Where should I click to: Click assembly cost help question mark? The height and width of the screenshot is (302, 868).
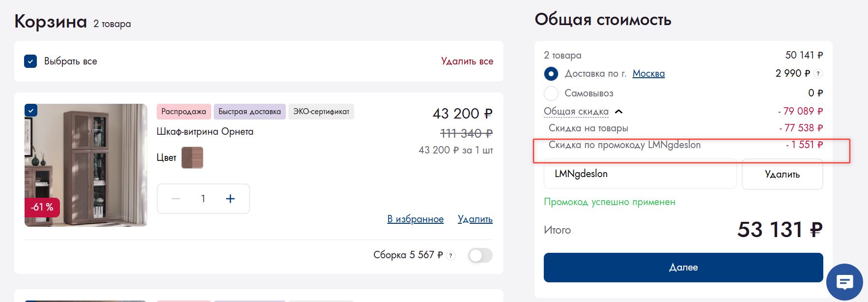tap(450, 255)
